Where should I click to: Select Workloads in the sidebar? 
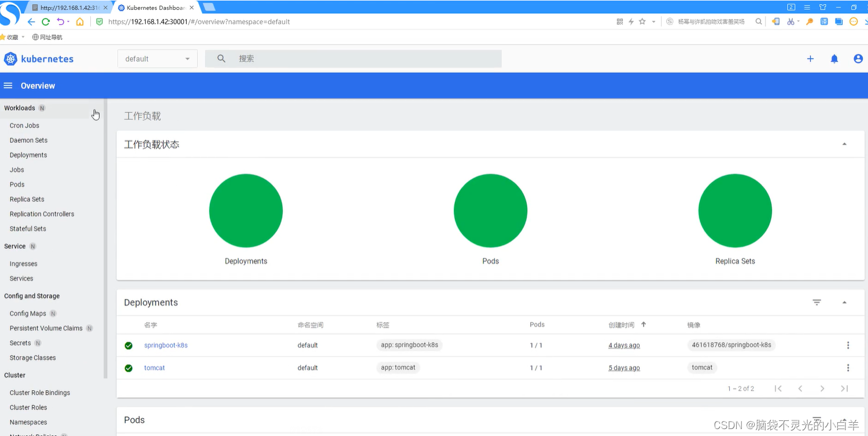click(x=20, y=108)
